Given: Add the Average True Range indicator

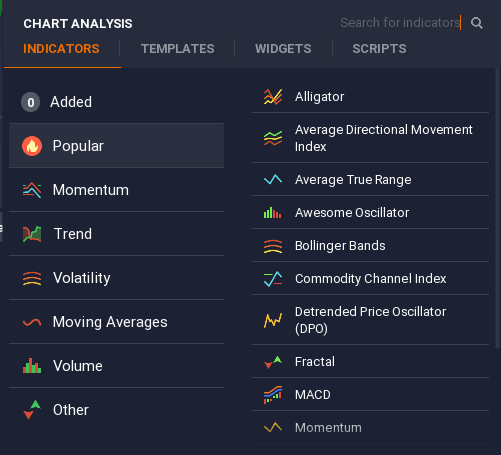Looking at the screenshot, I should [x=370, y=180].
